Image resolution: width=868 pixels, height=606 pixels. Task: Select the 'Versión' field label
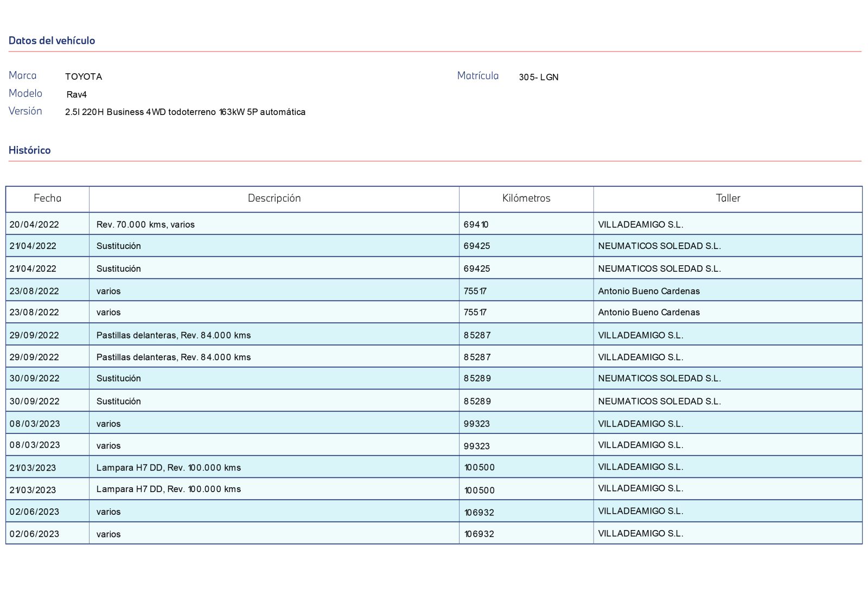[25, 111]
